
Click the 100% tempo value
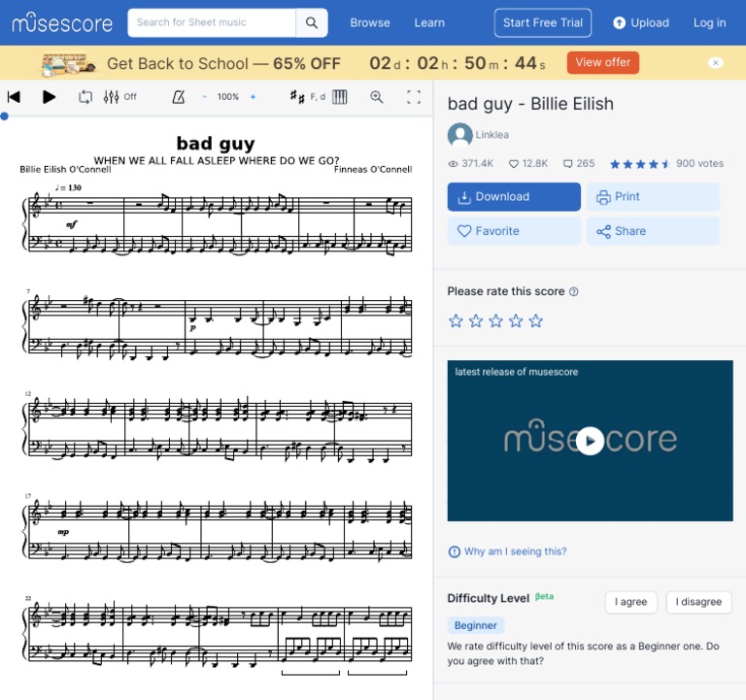pos(228,96)
